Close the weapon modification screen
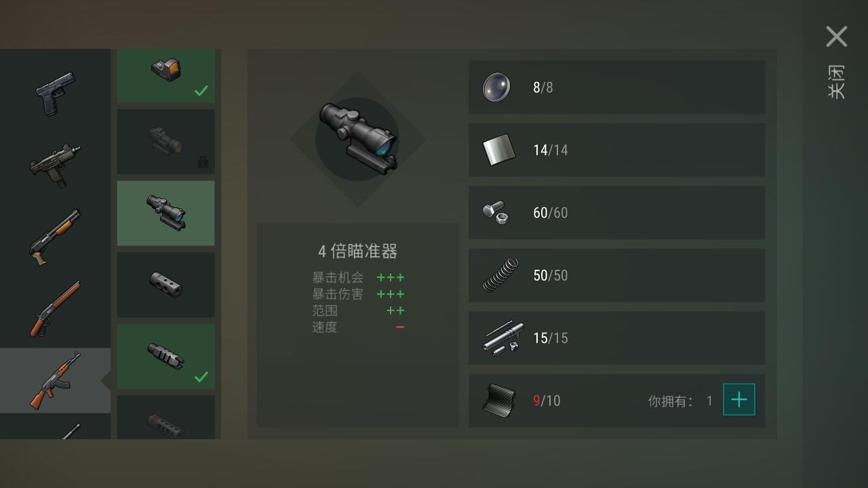 (x=836, y=37)
